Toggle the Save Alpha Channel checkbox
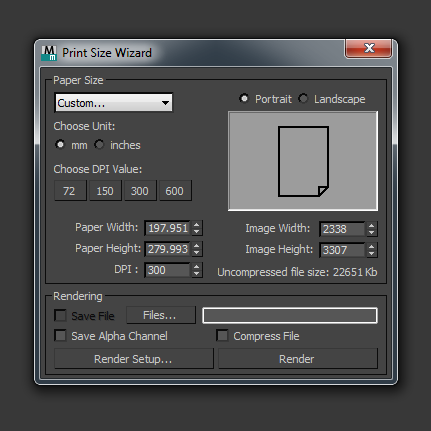 60,335
